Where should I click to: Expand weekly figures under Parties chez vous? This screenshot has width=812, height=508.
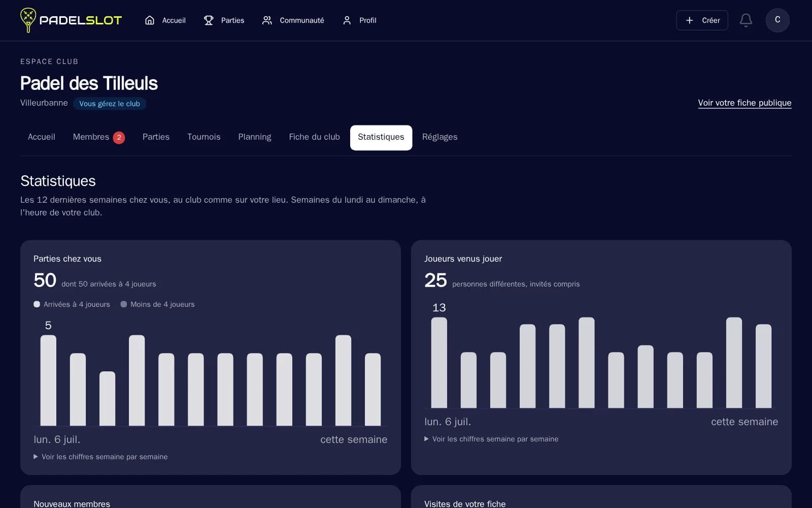(x=100, y=457)
